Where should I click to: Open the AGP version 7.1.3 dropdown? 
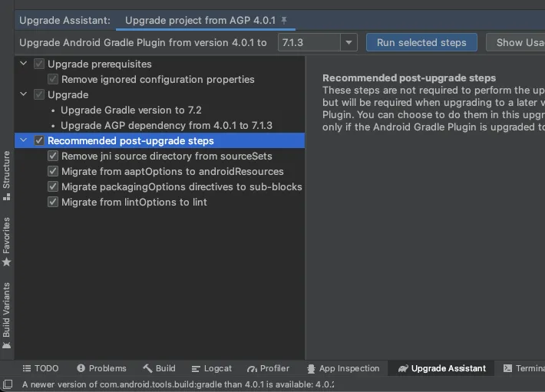pos(348,42)
